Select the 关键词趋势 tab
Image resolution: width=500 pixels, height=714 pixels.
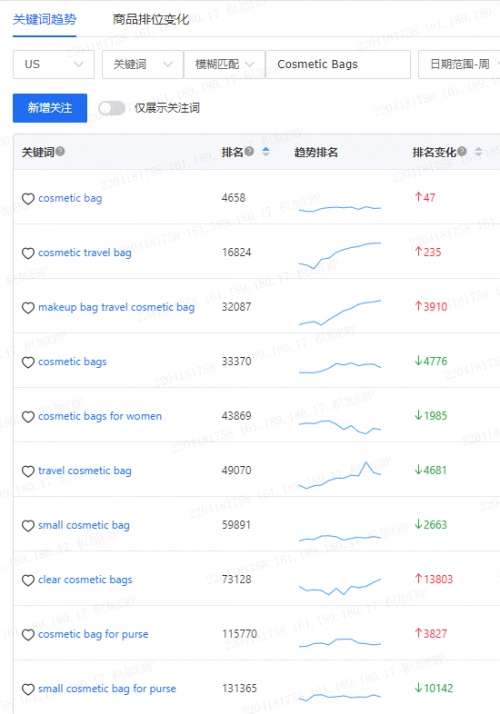(45, 20)
